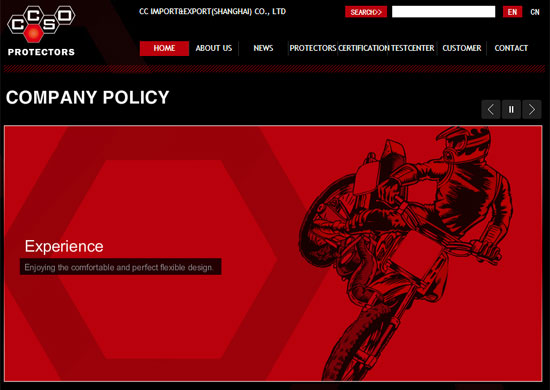Open the NEWS section

click(263, 48)
